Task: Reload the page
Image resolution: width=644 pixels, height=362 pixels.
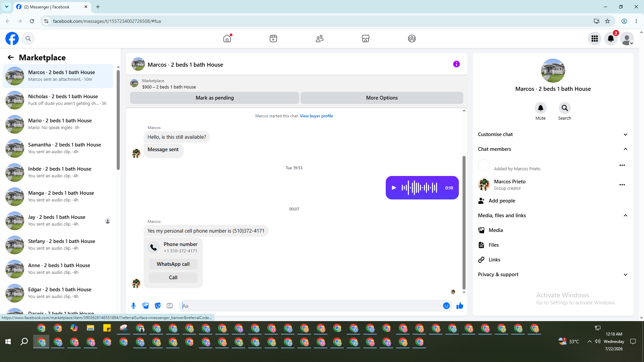Action: [x=32, y=21]
